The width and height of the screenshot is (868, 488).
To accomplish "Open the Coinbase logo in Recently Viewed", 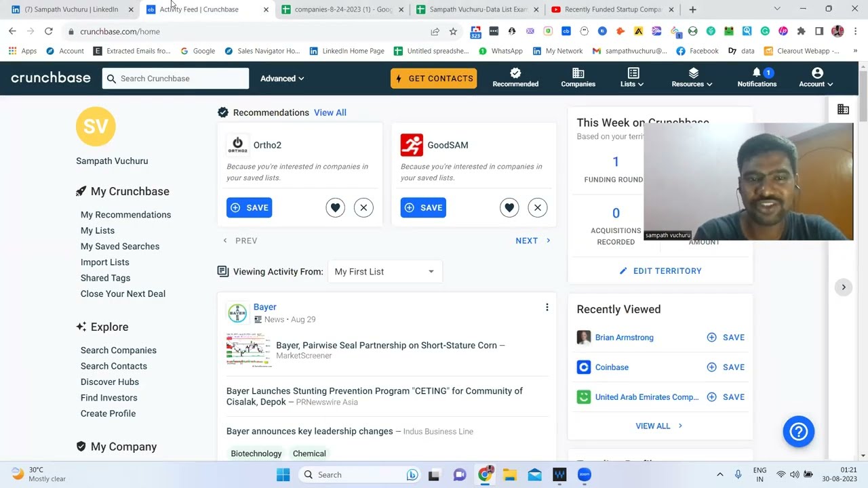I will tap(583, 367).
